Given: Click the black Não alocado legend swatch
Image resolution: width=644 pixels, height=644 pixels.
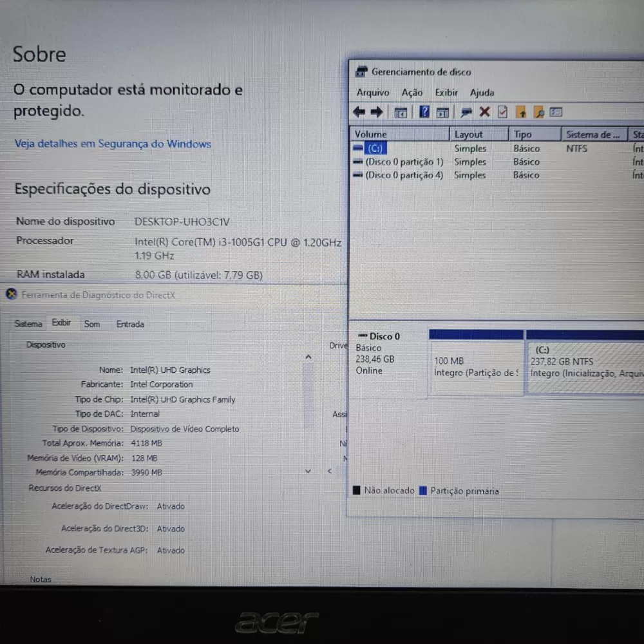Looking at the screenshot, I should pyautogui.click(x=356, y=489).
